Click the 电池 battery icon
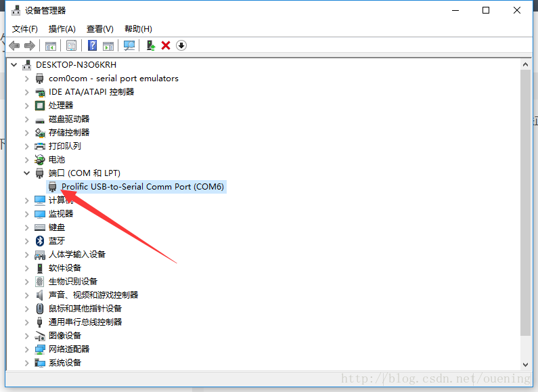 (40, 160)
